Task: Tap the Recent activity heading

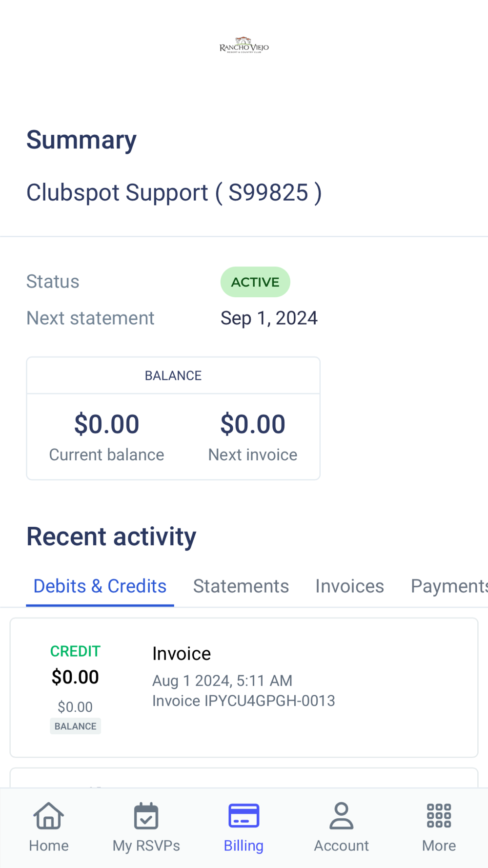Action: 111,537
